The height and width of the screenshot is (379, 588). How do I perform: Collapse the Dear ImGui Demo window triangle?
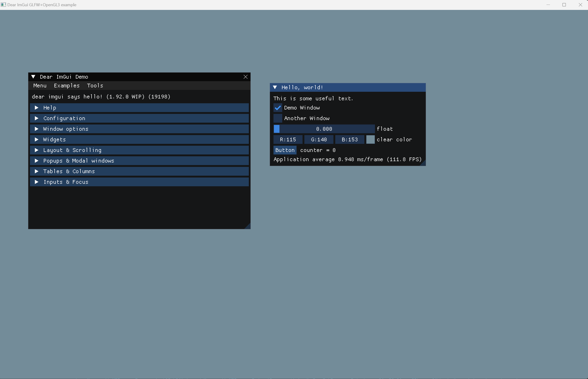tap(33, 77)
